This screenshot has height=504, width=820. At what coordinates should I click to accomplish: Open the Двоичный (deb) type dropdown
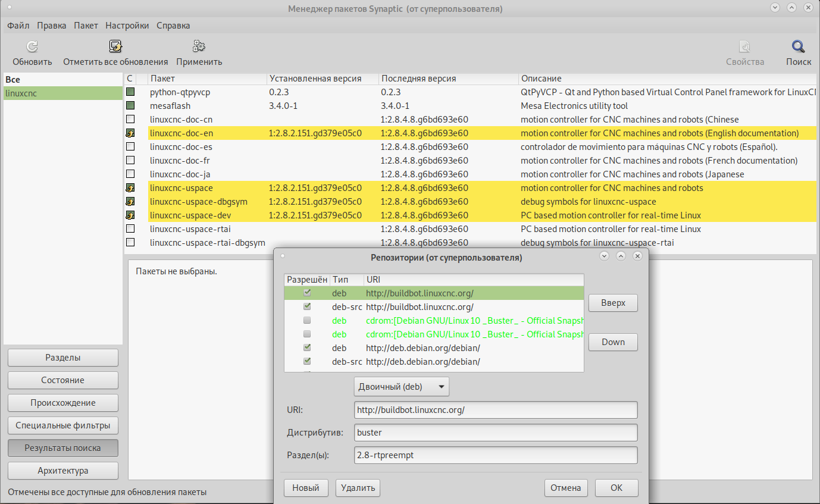402,387
